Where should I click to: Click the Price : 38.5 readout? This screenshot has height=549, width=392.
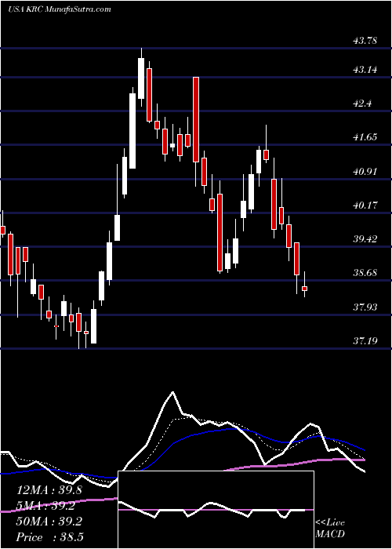pos(49,537)
